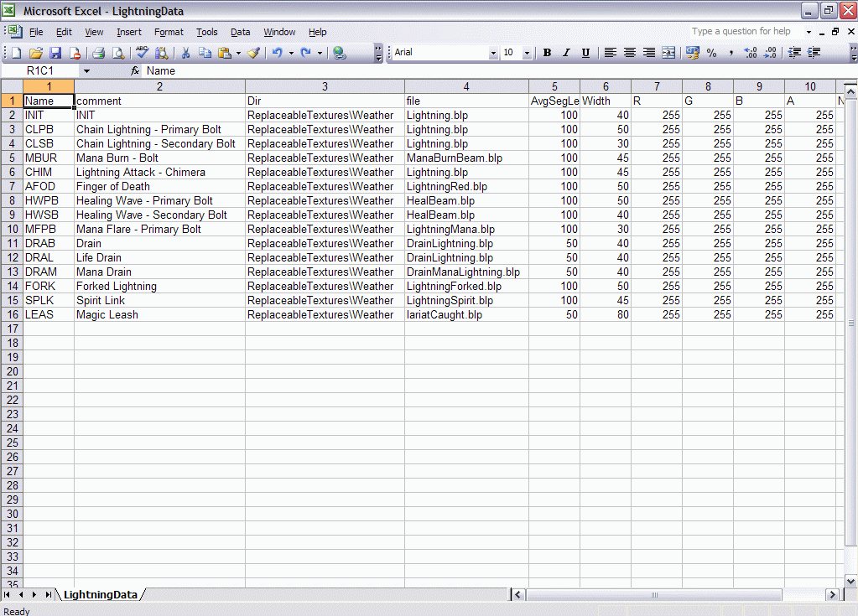Expand the Arial font name dropdown
The width and height of the screenshot is (858, 616).
(x=493, y=53)
